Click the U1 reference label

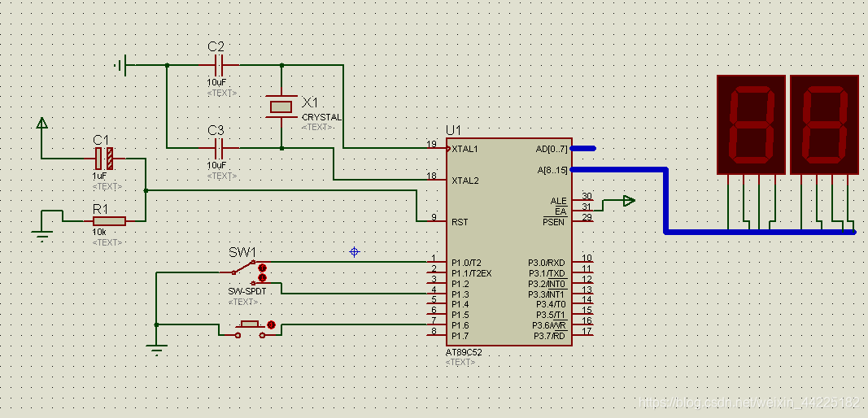[x=452, y=130]
